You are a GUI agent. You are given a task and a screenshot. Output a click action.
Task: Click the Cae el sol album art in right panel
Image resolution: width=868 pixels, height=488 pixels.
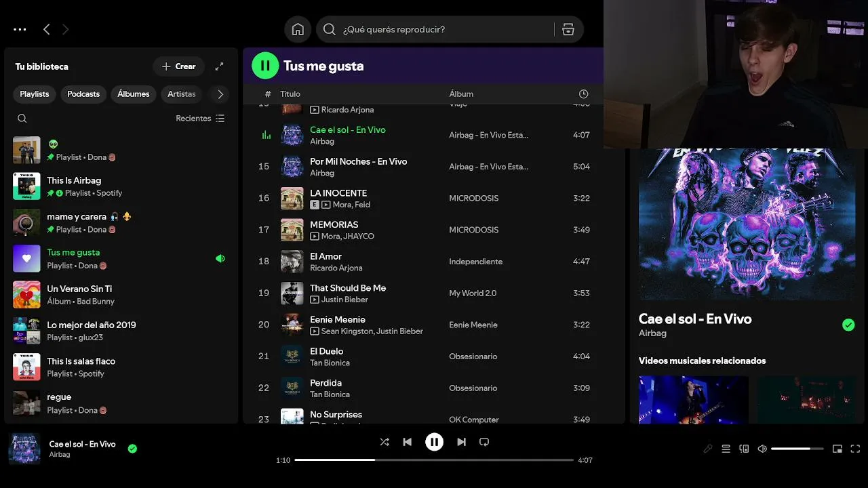click(x=747, y=224)
